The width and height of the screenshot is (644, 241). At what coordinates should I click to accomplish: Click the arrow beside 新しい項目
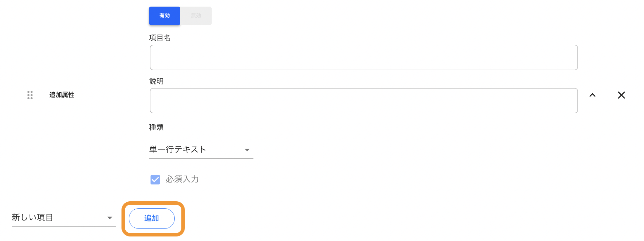click(x=110, y=218)
